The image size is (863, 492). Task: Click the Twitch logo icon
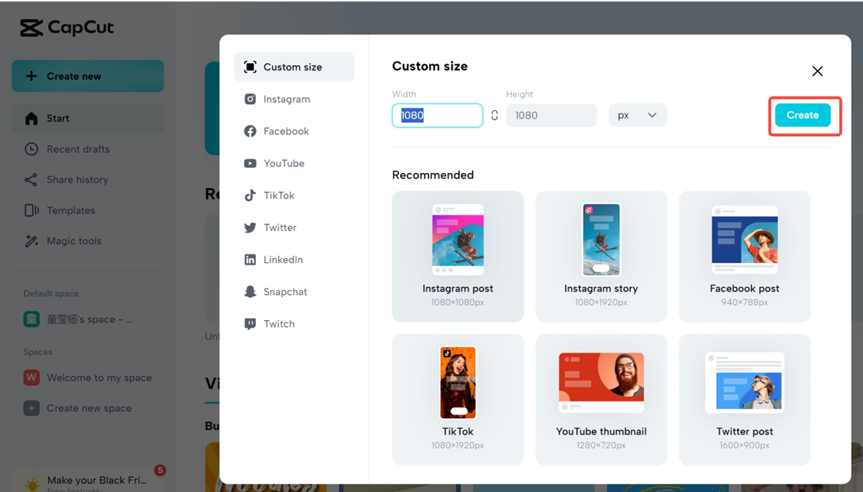(x=250, y=324)
